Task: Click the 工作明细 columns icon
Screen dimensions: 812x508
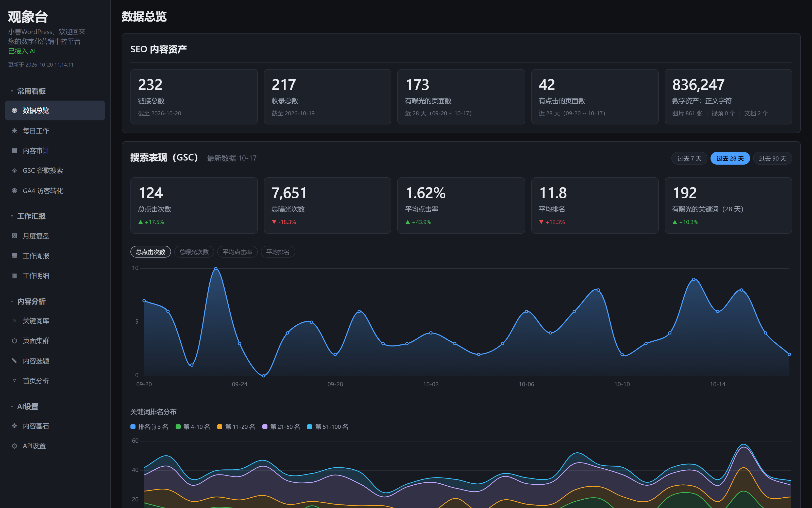Action: coord(14,276)
